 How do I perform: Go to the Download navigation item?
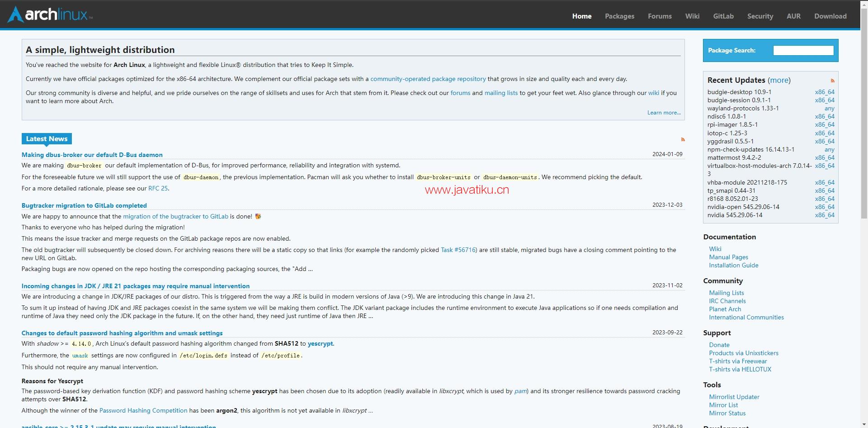pos(830,16)
